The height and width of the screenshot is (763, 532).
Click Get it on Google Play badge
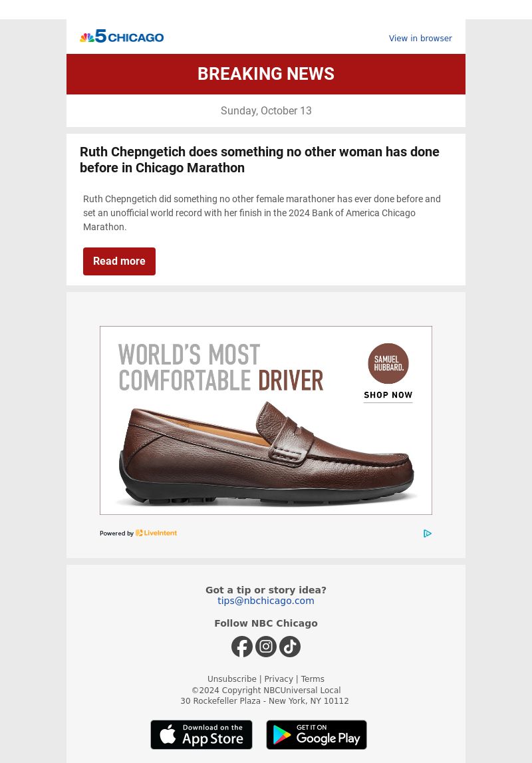coord(317,735)
